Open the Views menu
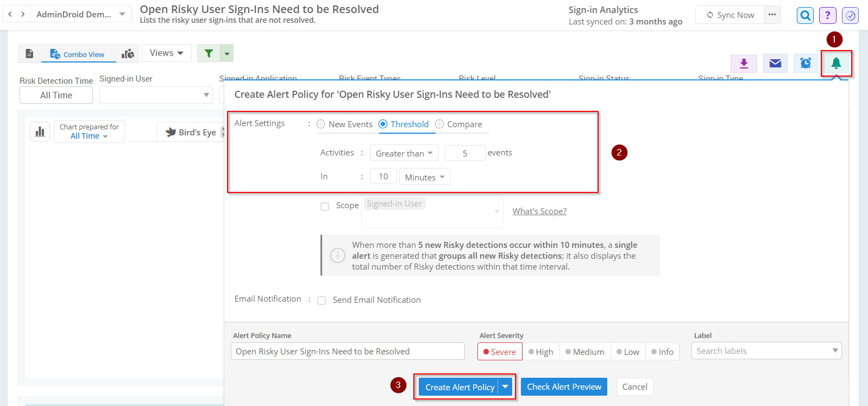 pyautogui.click(x=166, y=53)
